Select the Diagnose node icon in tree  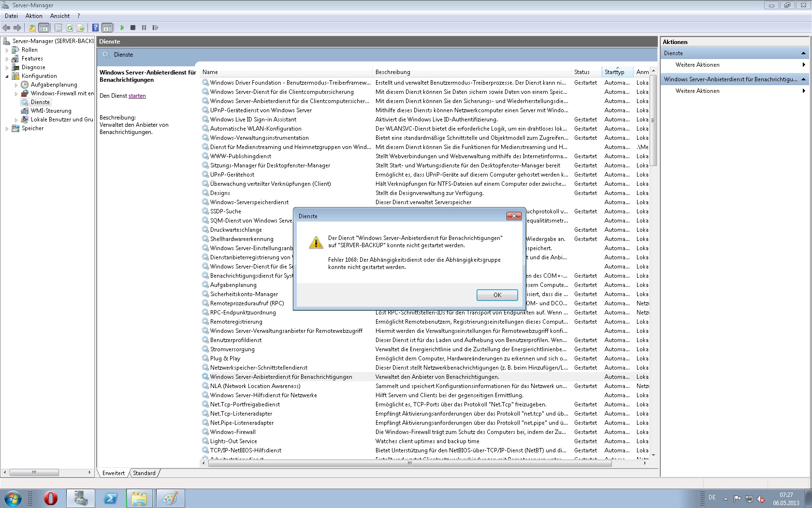coord(15,67)
